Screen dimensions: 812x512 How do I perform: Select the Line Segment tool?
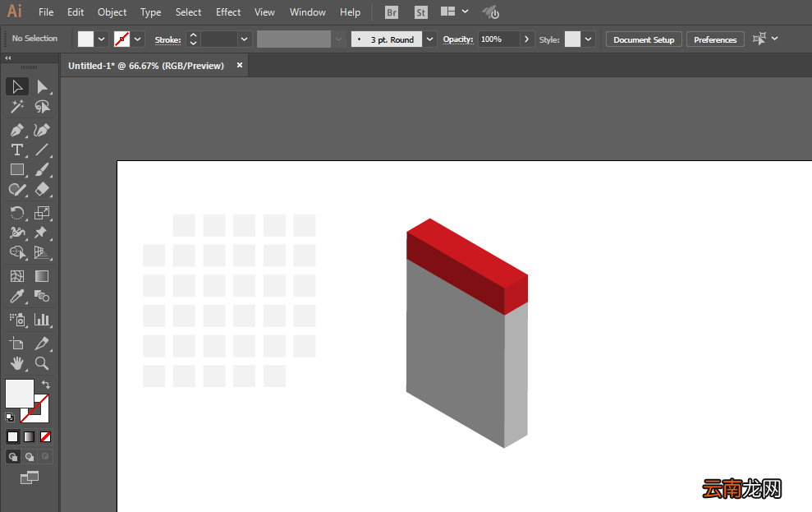(42, 150)
